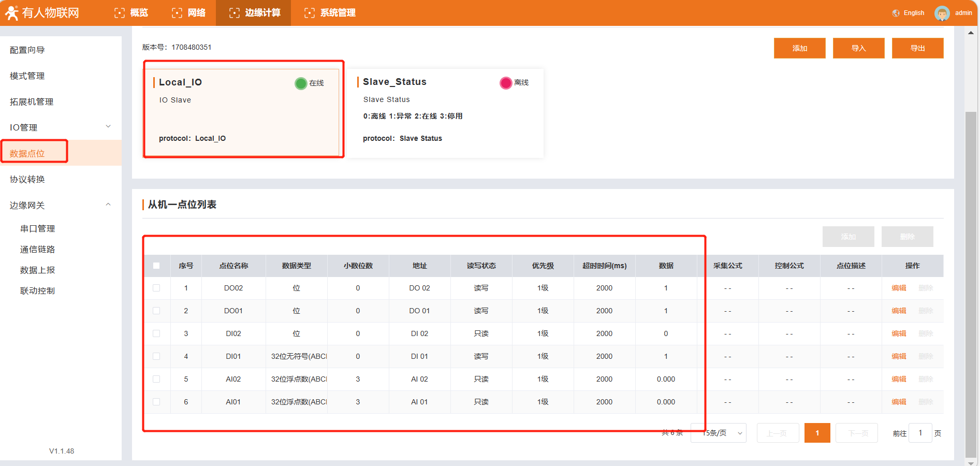Click the green online status dot on Local_IO
The image size is (980, 466).
pos(301,83)
